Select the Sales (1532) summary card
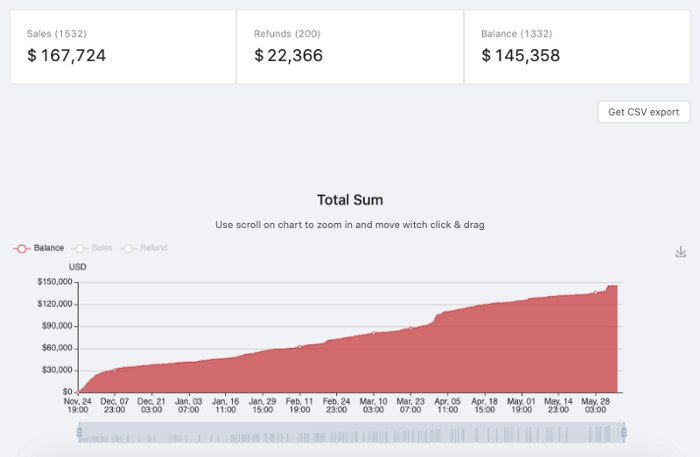The width and height of the screenshot is (700, 457). pyautogui.click(x=123, y=47)
